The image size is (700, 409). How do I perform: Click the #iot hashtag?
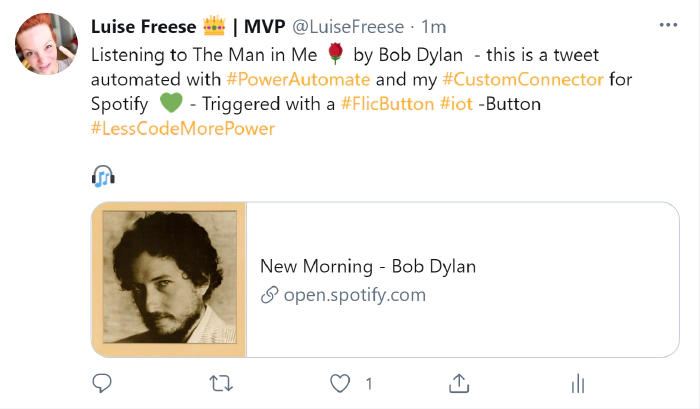[x=458, y=103]
